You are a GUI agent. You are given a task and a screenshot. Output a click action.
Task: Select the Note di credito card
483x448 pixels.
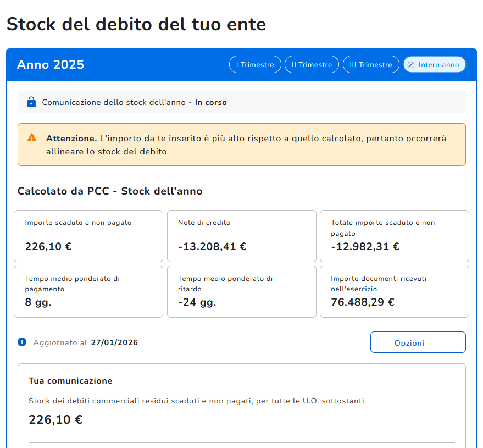[x=241, y=236]
